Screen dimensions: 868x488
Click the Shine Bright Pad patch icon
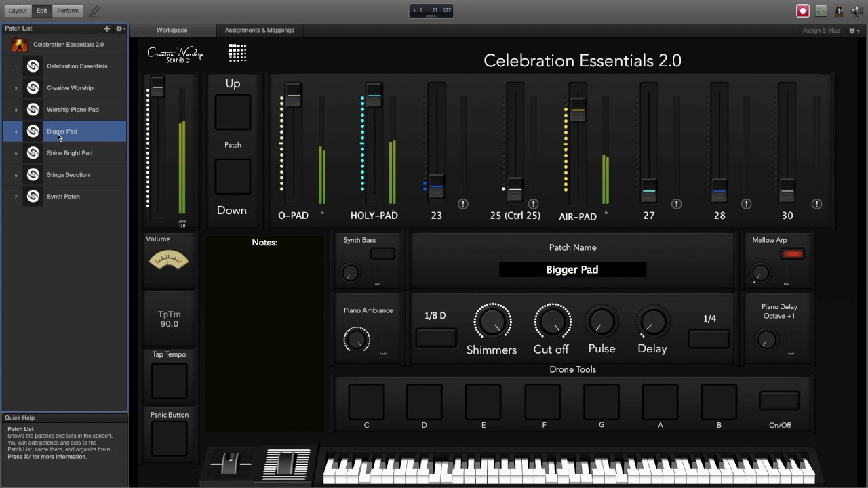point(33,153)
